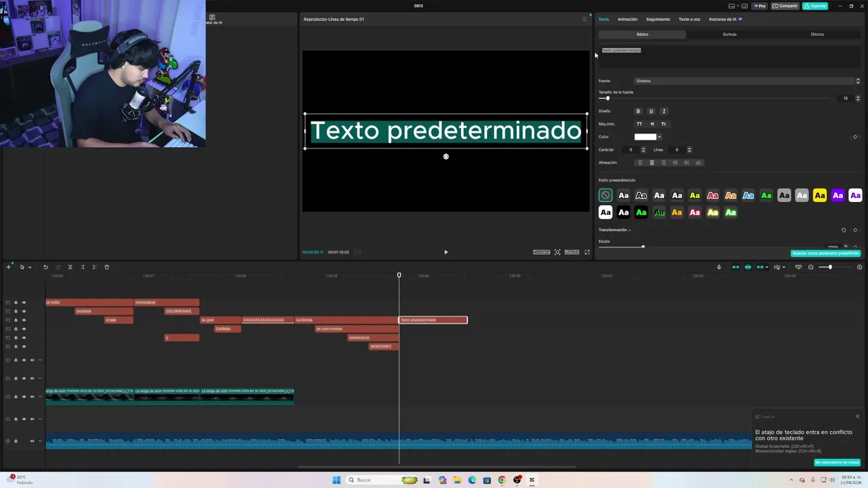
Task: Adjust the font size stepper arrows
Action: [x=858, y=98]
